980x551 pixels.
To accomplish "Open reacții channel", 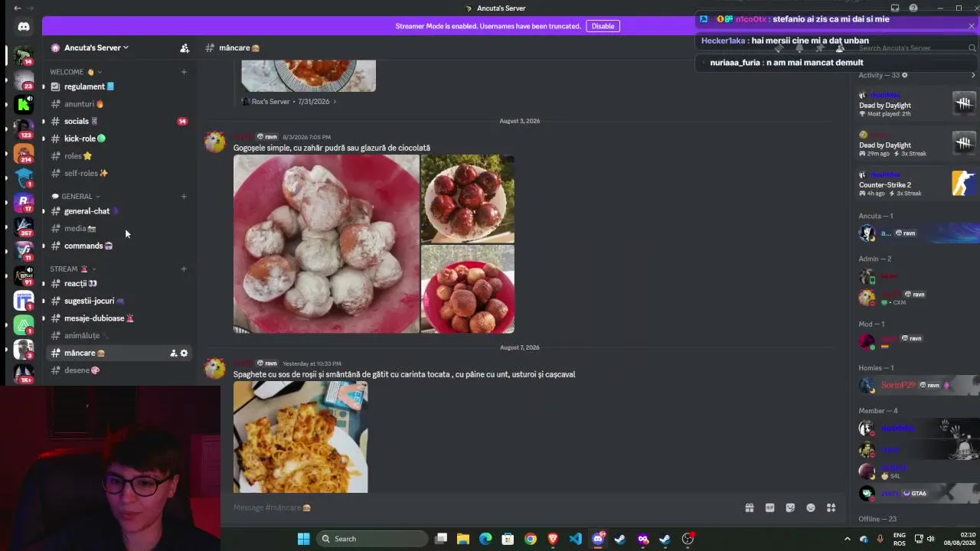I will click(118, 284).
